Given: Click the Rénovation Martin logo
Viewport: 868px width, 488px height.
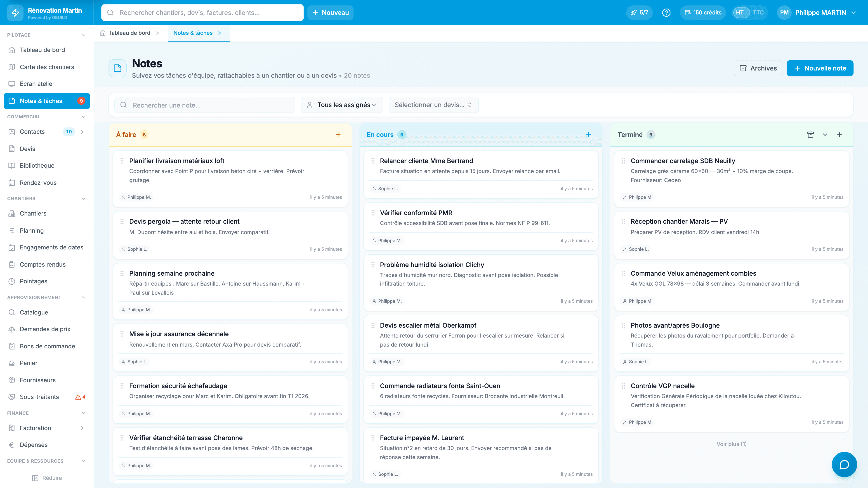Looking at the screenshot, I should click(15, 13).
